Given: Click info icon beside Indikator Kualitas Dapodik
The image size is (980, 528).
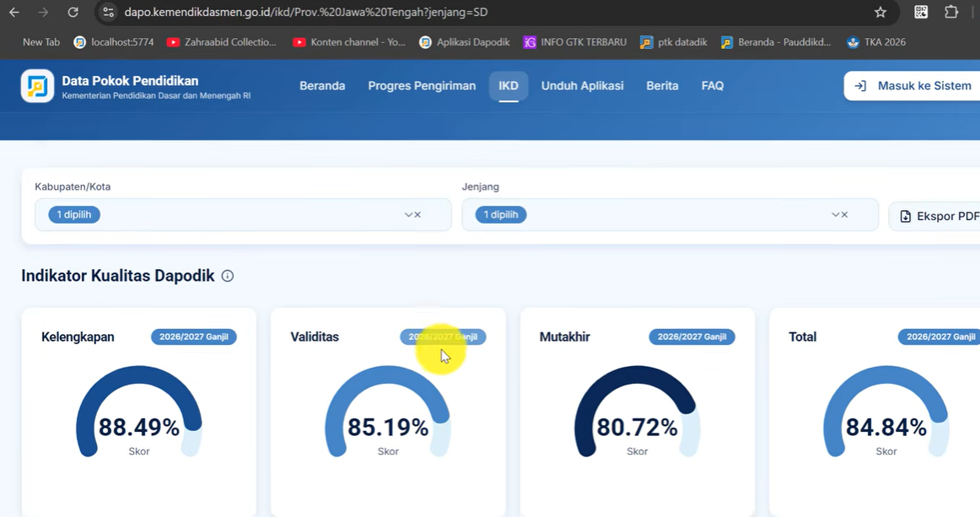Looking at the screenshot, I should (228, 276).
